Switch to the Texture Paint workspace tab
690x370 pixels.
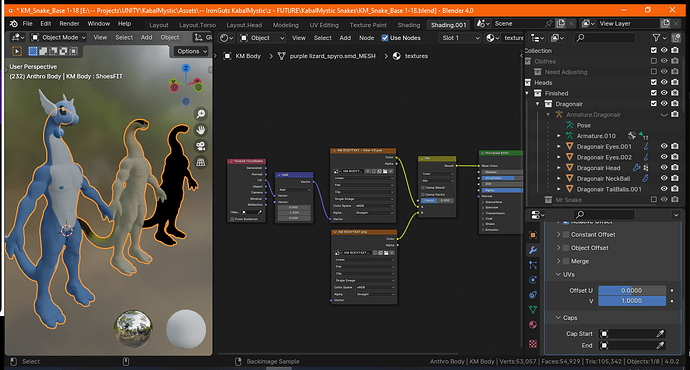(368, 25)
